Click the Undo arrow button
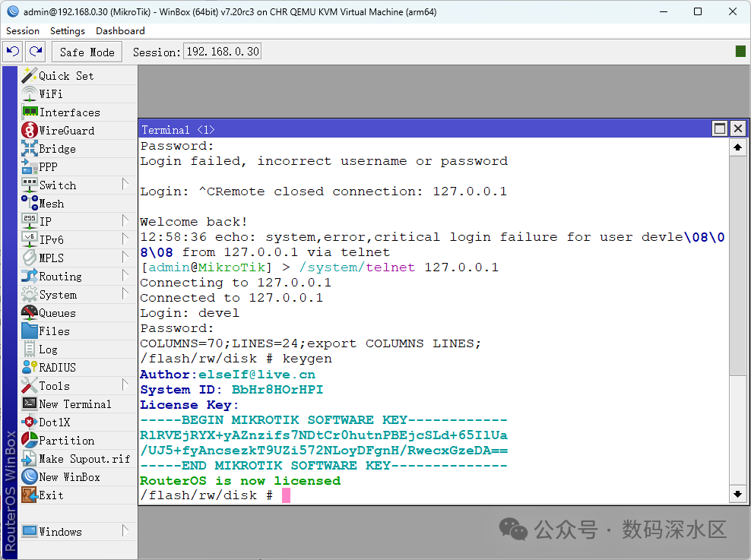Image resolution: width=751 pixels, height=560 pixels. [x=12, y=51]
